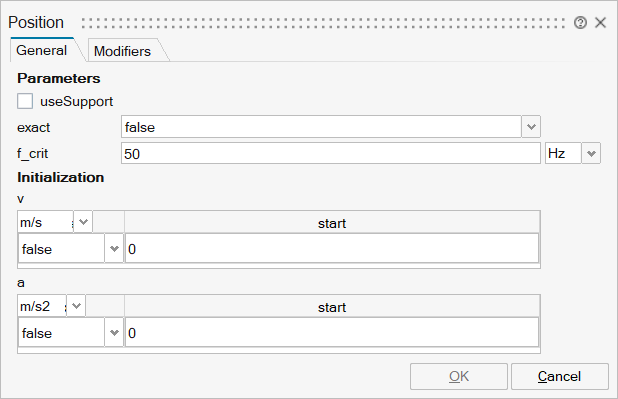Expand the exact false dropdown arrow
Image resolution: width=618 pixels, height=399 pixels.
point(531,127)
